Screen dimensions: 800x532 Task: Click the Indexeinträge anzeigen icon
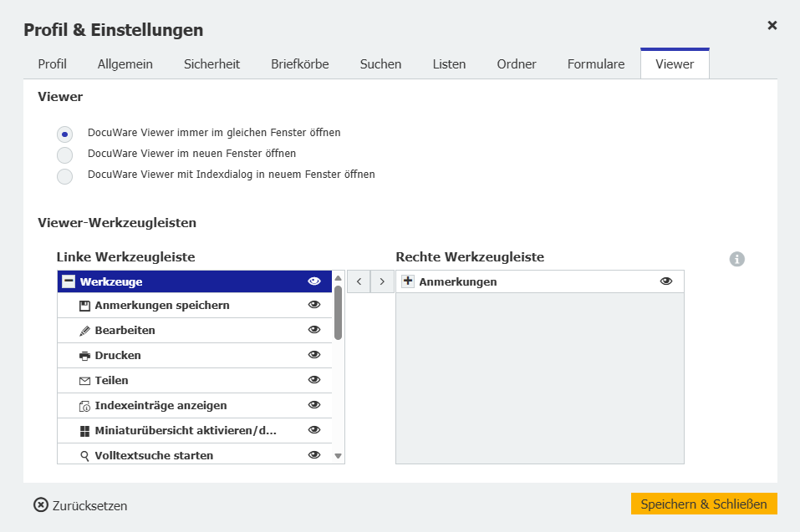84,406
